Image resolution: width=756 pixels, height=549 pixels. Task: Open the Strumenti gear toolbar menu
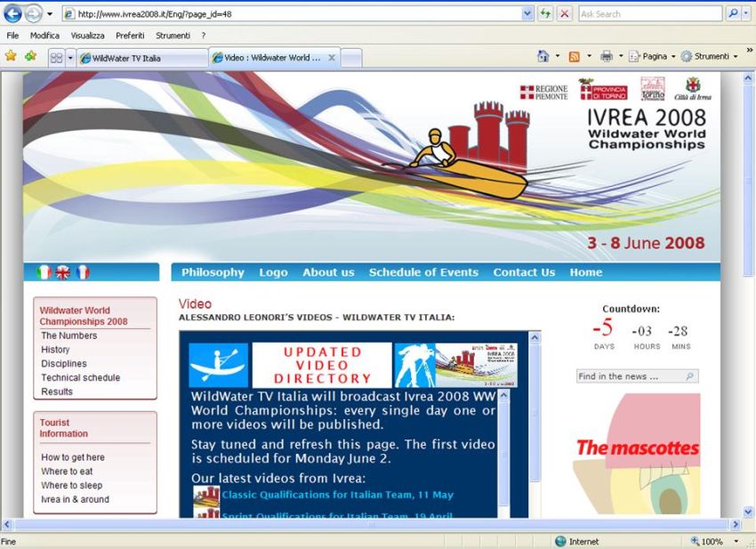709,56
